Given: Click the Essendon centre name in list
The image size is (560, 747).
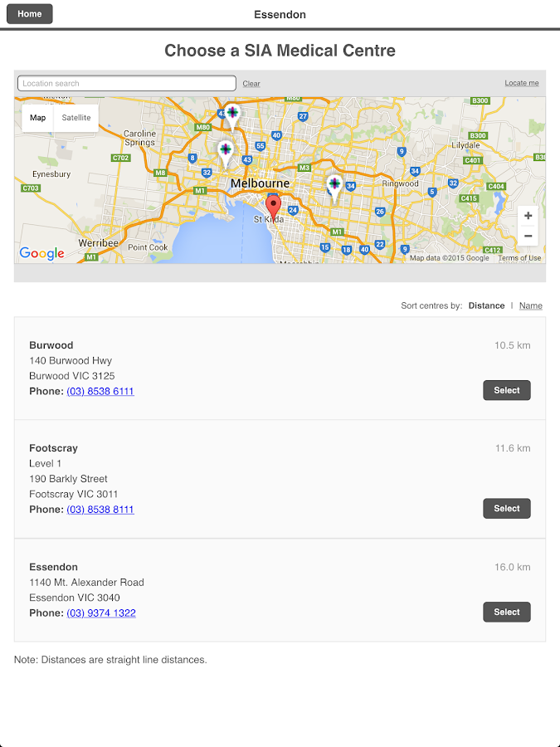Looking at the screenshot, I should coord(53,567).
